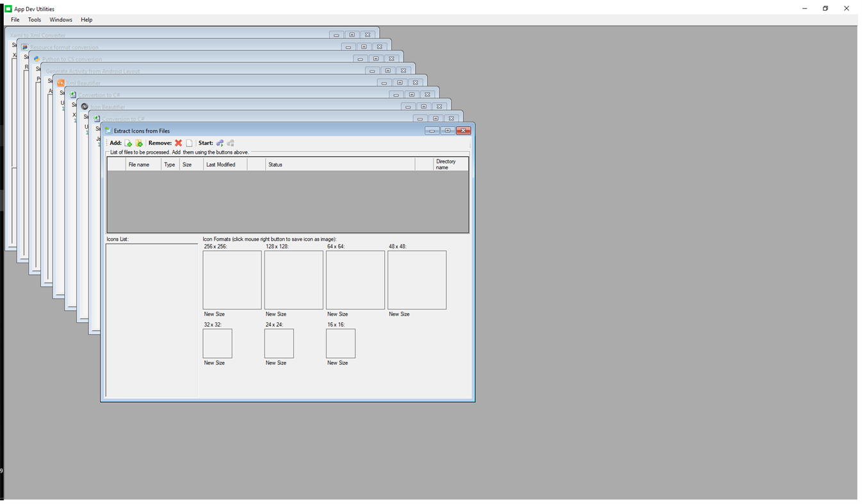Click the Json Beautifier window's round icon
Image resolution: width=862 pixels, height=504 pixels.
(x=85, y=106)
